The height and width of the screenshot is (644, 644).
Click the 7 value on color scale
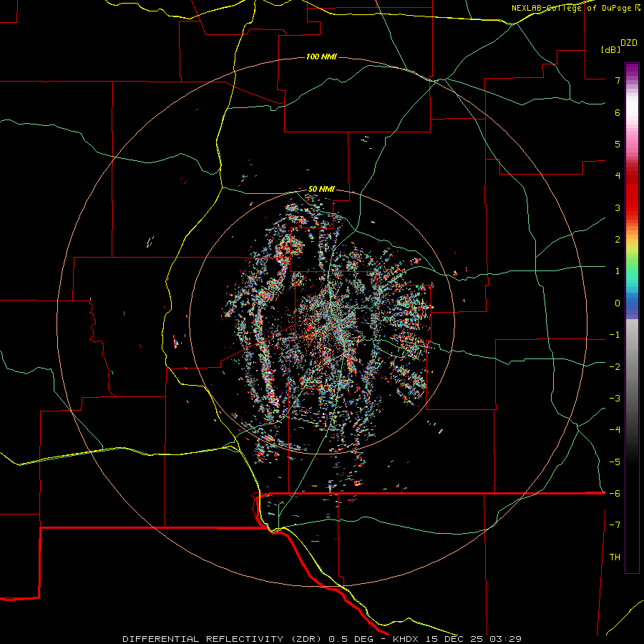coord(618,80)
